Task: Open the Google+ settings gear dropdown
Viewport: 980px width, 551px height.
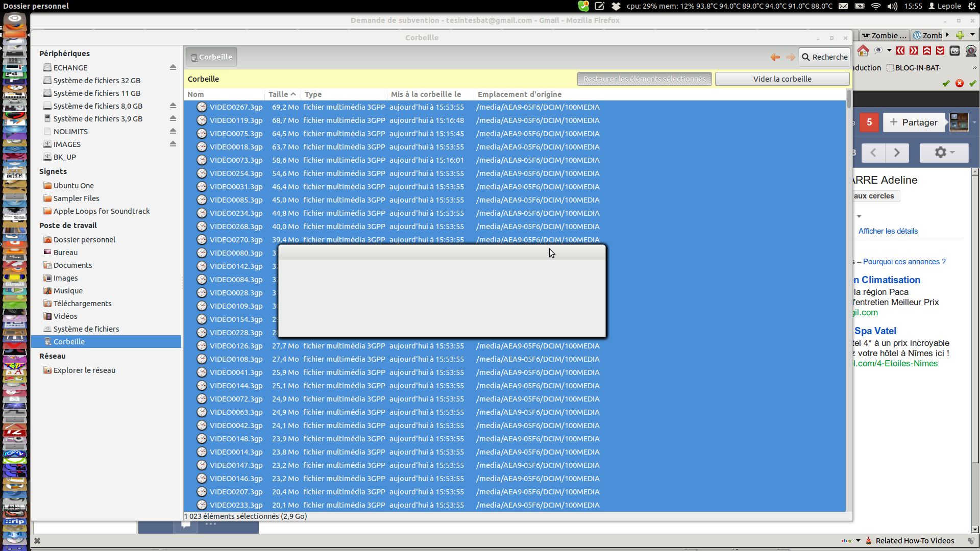Action: click(944, 153)
